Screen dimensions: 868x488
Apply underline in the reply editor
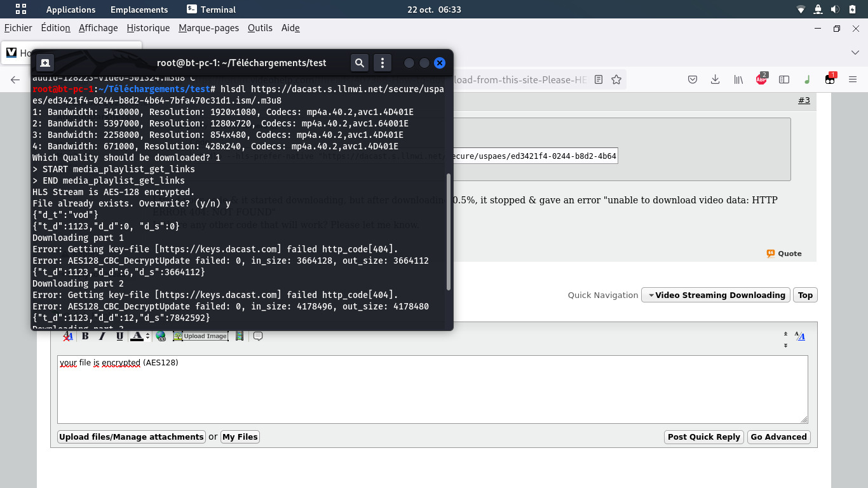pyautogui.click(x=119, y=336)
